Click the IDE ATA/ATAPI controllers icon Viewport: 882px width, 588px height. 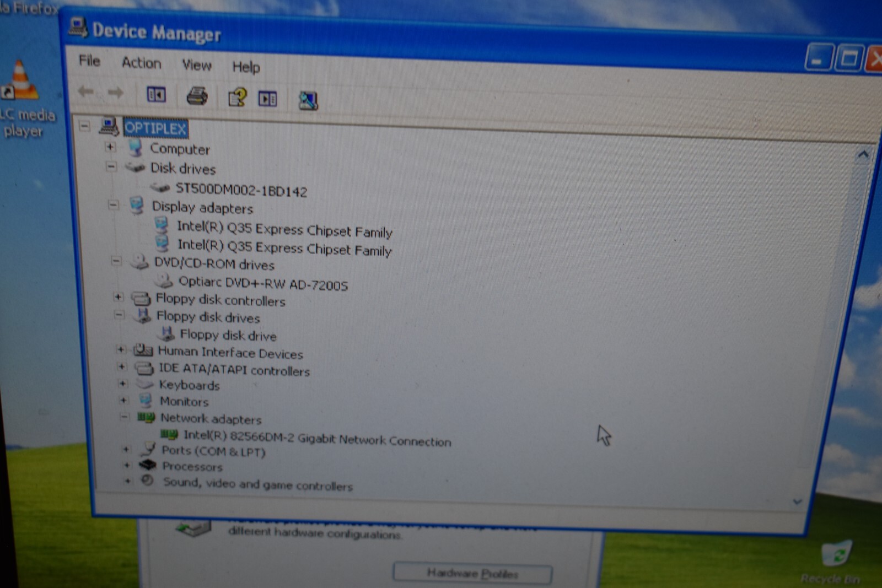point(144,368)
